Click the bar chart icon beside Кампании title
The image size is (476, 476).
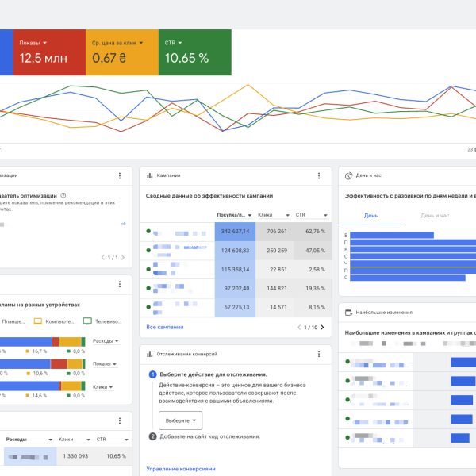(x=150, y=175)
